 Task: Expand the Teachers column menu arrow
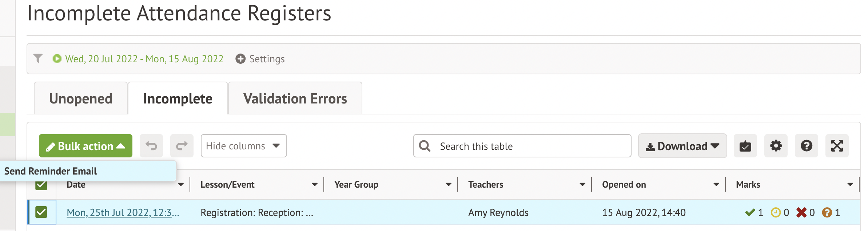(582, 185)
